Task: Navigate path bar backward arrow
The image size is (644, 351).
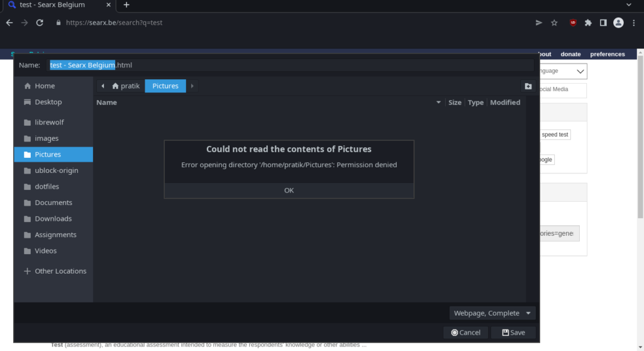Action: (103, 86)
